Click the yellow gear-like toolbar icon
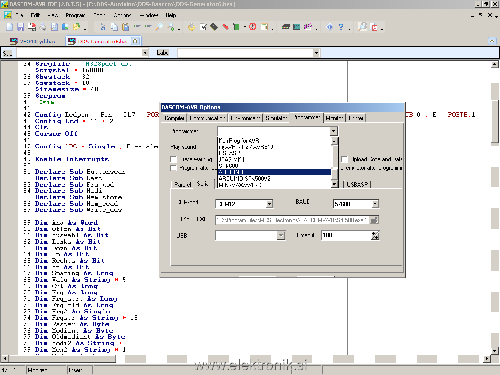The image size is (500, 375). tap(191, 27)
